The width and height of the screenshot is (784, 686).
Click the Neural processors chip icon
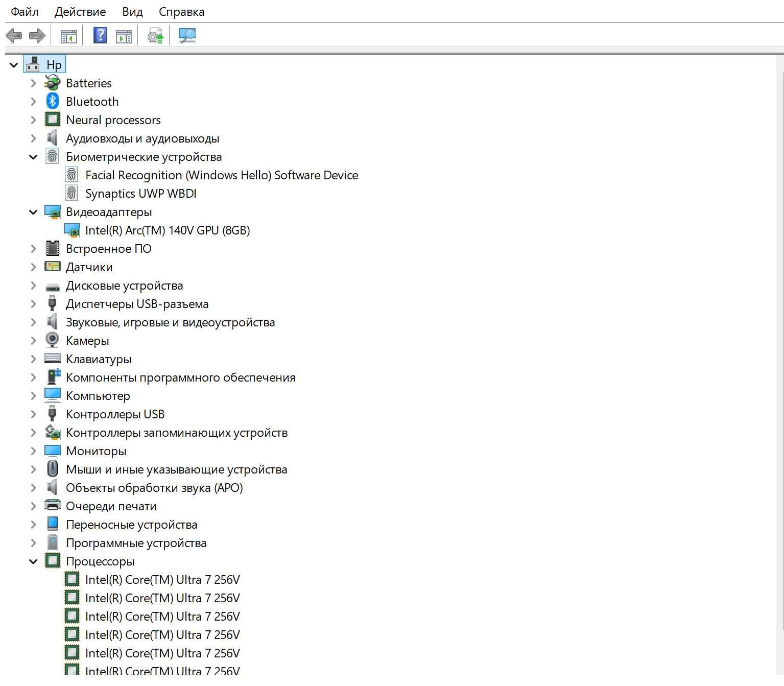tap(52, 120)
